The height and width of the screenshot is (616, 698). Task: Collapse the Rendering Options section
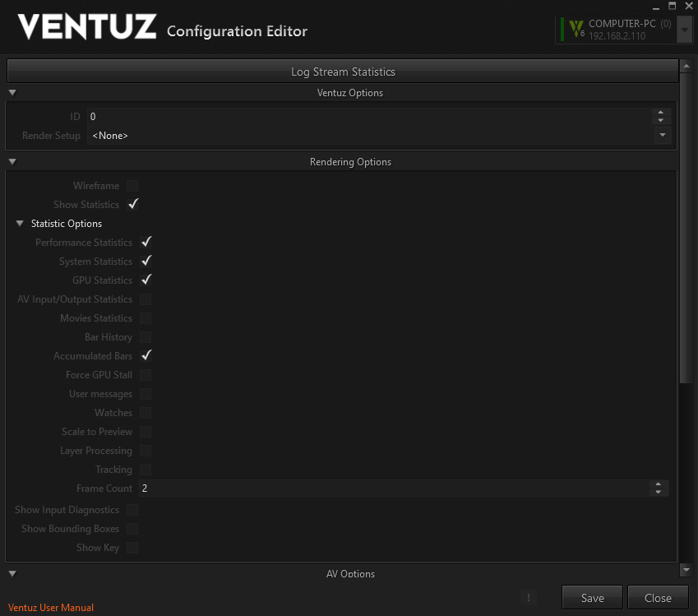pyautogui.click(x=12, y=162)
